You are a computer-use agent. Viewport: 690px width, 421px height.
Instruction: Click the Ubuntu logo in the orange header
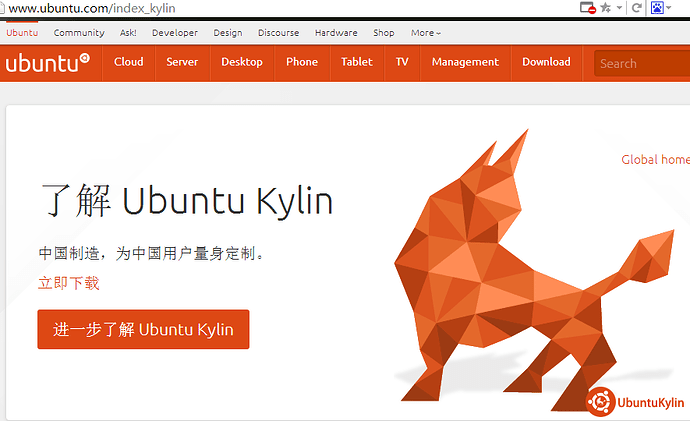[x=48, y=63]
